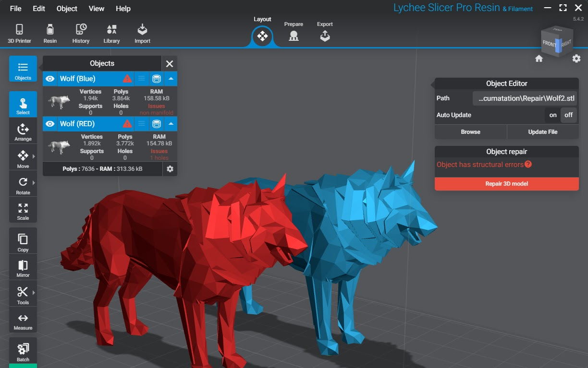Open the 3D Printer settings

pyautogui.click(x=19, y=33)
